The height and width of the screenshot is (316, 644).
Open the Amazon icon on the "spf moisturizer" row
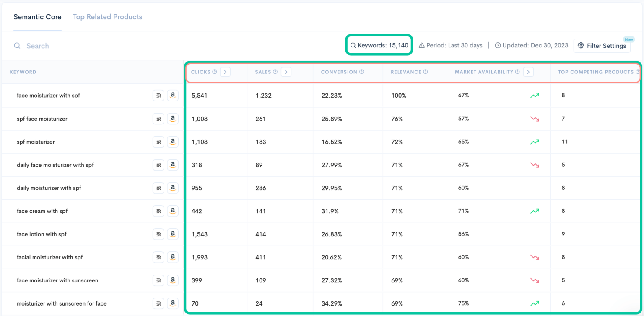(x=173, y=142)
